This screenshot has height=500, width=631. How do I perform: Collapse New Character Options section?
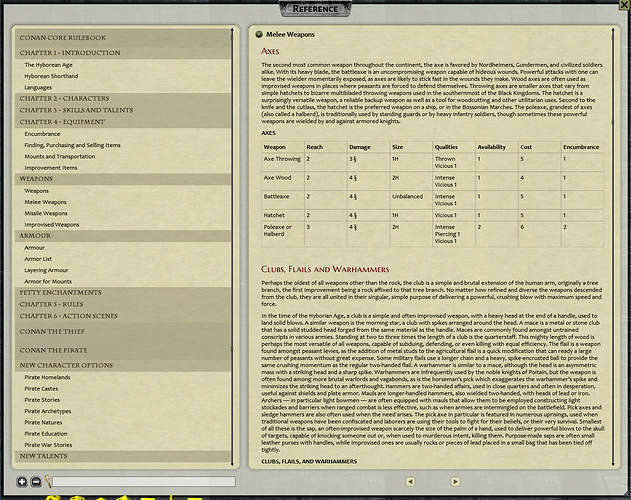[x=123, y=366]
